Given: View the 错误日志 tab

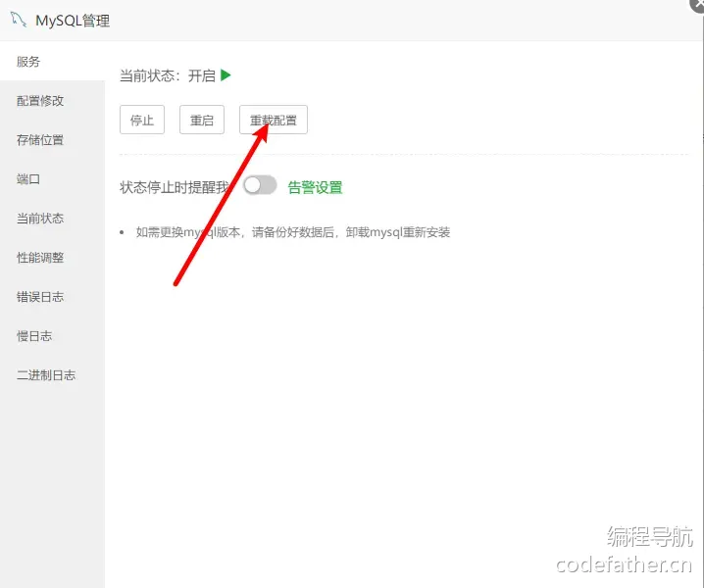Looking at the screenshot, I should click(x=40, y=297).
